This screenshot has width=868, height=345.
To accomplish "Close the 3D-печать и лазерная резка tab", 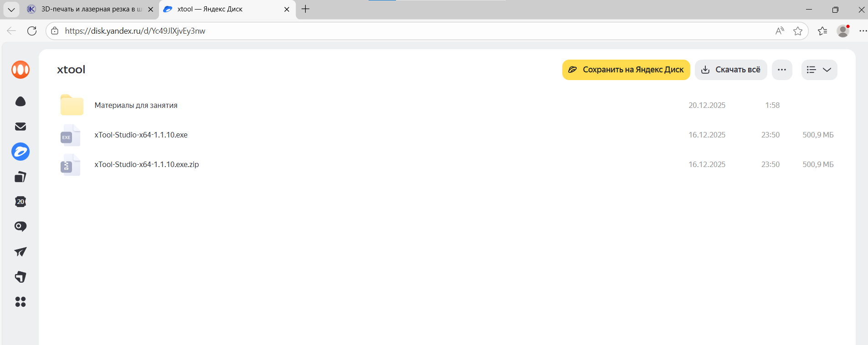I will pos(151,9).
